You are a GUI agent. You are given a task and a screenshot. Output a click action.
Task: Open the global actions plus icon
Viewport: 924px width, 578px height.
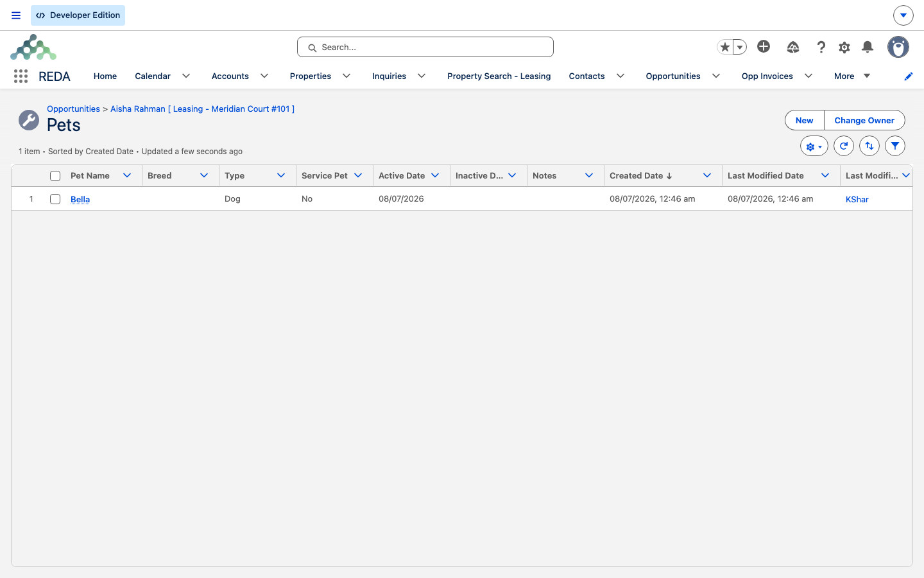764,46
